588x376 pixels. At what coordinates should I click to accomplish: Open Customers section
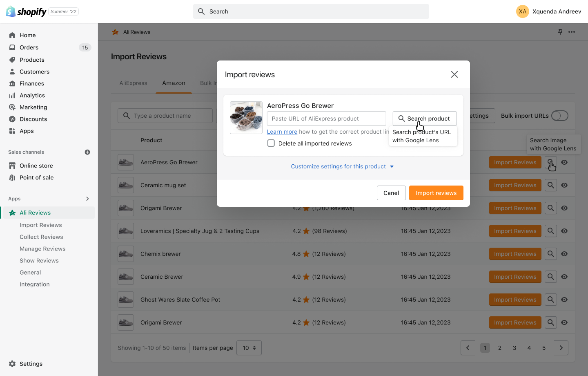(x=34, y=72)
